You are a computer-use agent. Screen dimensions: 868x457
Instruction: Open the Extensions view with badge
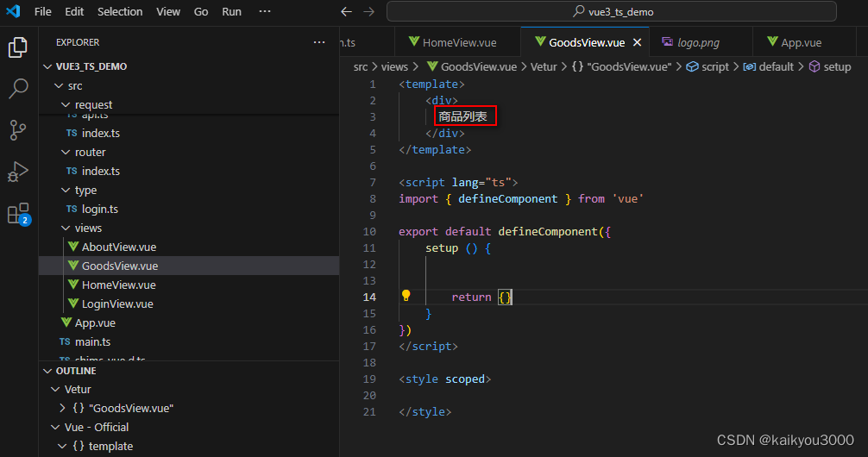point(18,214)
